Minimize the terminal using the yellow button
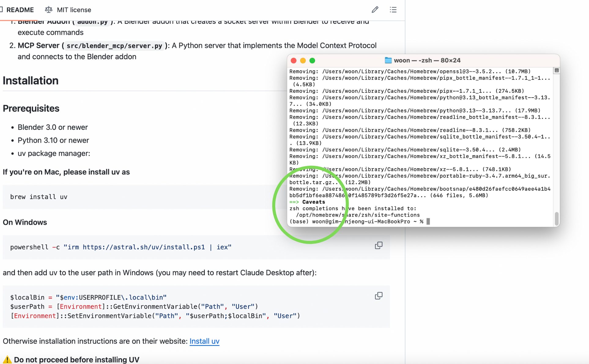The image size is (589, 364). 303,61
